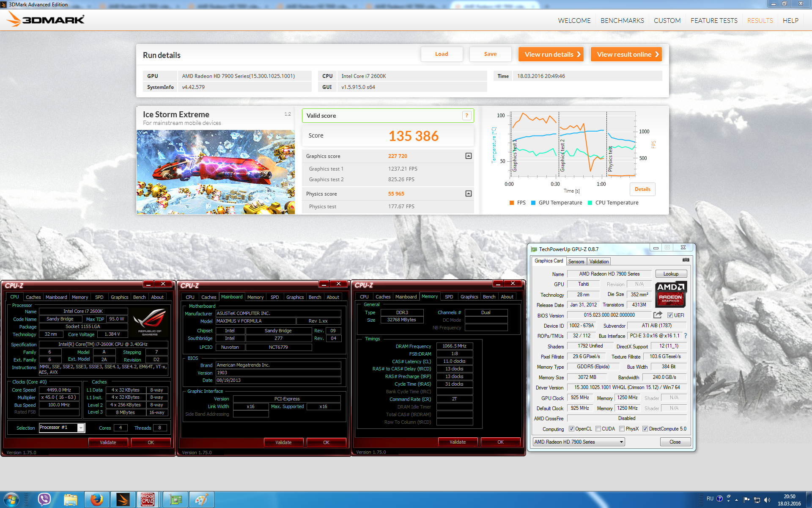Screen dimensions: 812x508
Task: Open the RESULTS menu in 3DMark
Action: pyautogui.click(x=760, y=20)
